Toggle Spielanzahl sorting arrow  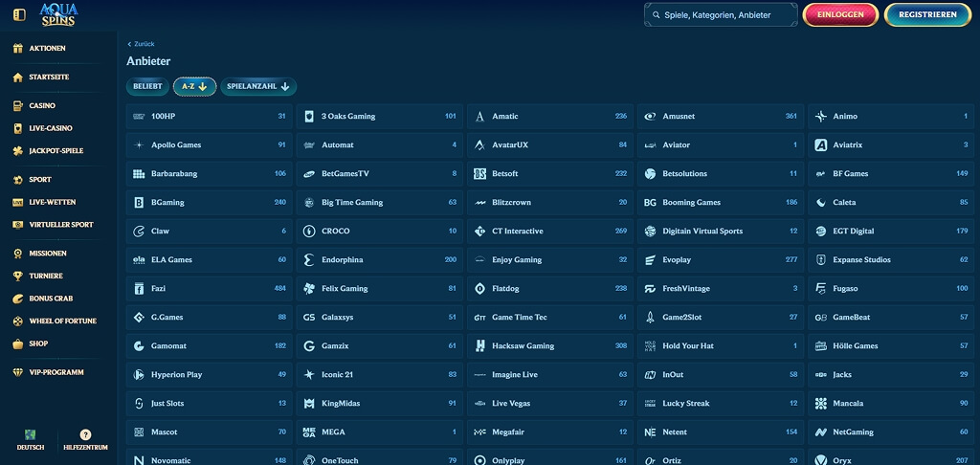(285, 87)
